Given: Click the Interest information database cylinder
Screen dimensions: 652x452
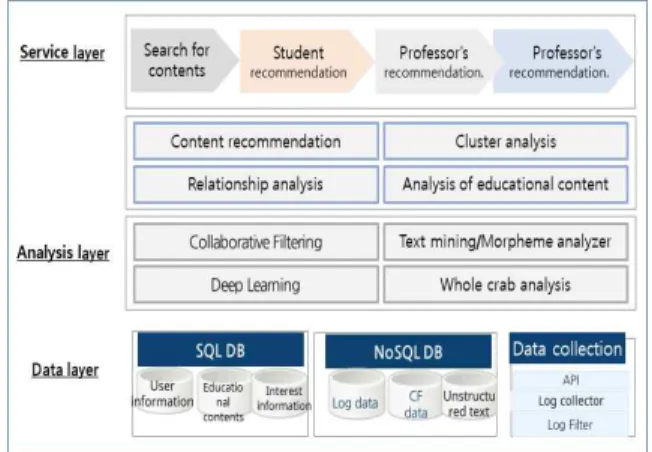Looking at the screenshot, I should coord(281,393).
